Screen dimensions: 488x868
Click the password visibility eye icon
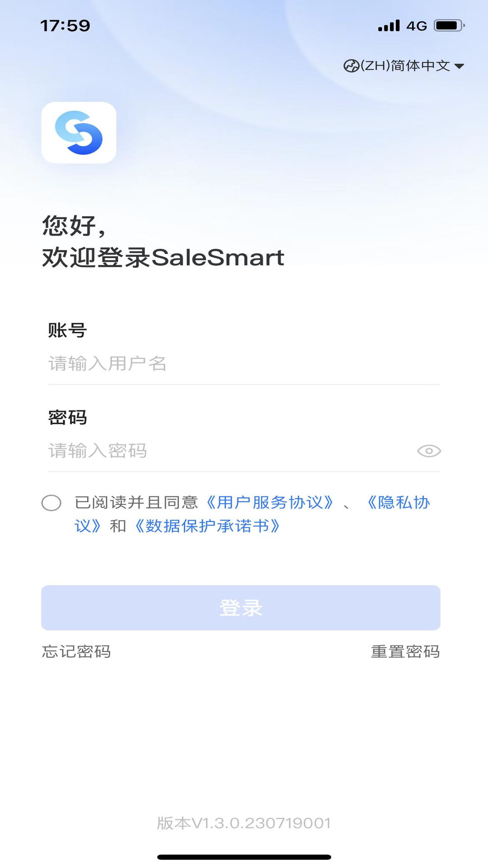click(429, 451)
